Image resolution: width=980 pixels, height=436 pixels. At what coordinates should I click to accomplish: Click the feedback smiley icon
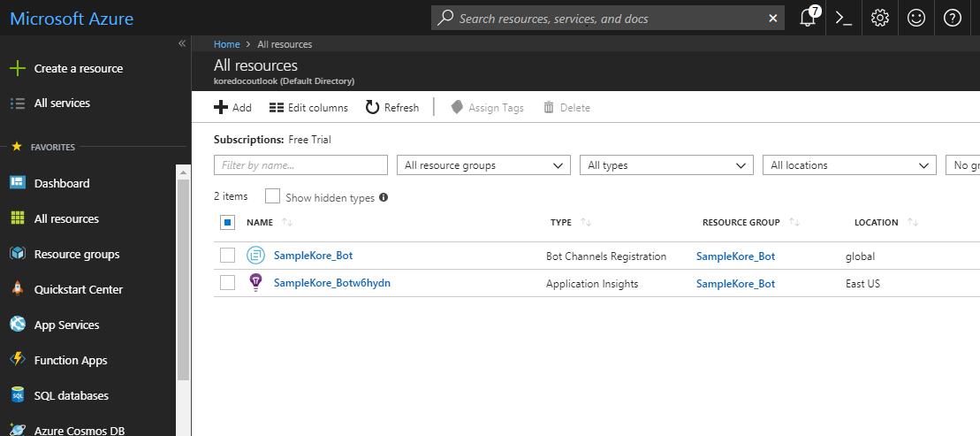916,19
